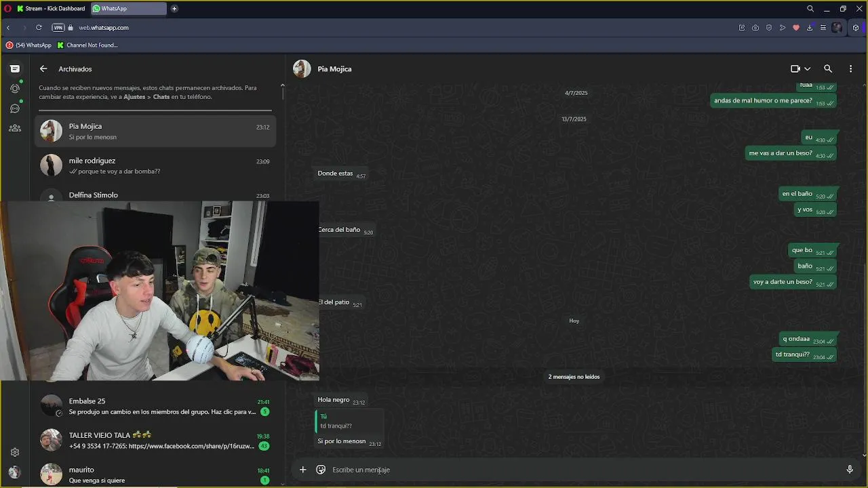Go back from Archivados list
Viewport: 868px width, 488px height.
pyautogui.click(x=43, y=68)
